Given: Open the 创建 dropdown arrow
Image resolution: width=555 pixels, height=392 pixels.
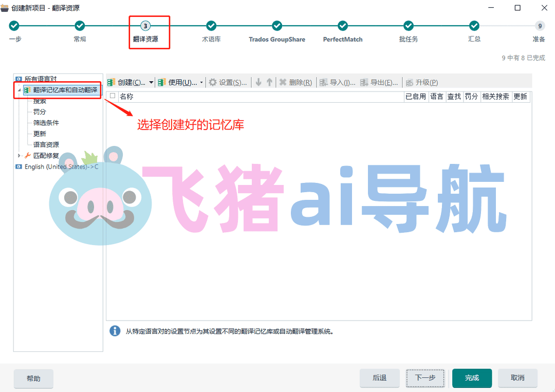Looking at the screenshot, I should tap(151, 83).
